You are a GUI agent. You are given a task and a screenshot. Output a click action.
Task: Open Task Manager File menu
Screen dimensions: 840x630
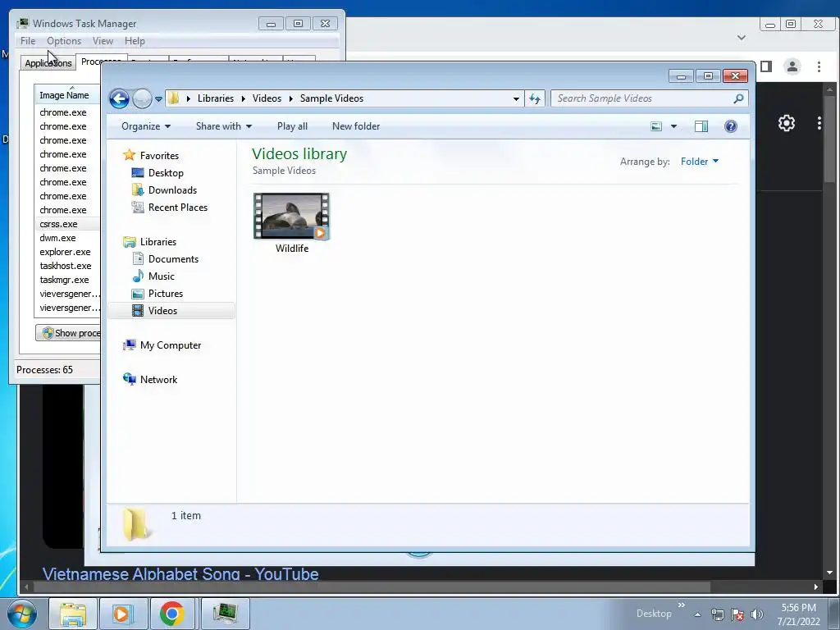pos(28,41)
